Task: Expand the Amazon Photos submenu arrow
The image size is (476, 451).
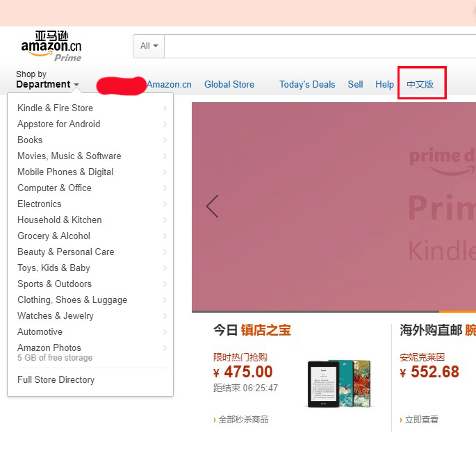Action: click(165, 348)
